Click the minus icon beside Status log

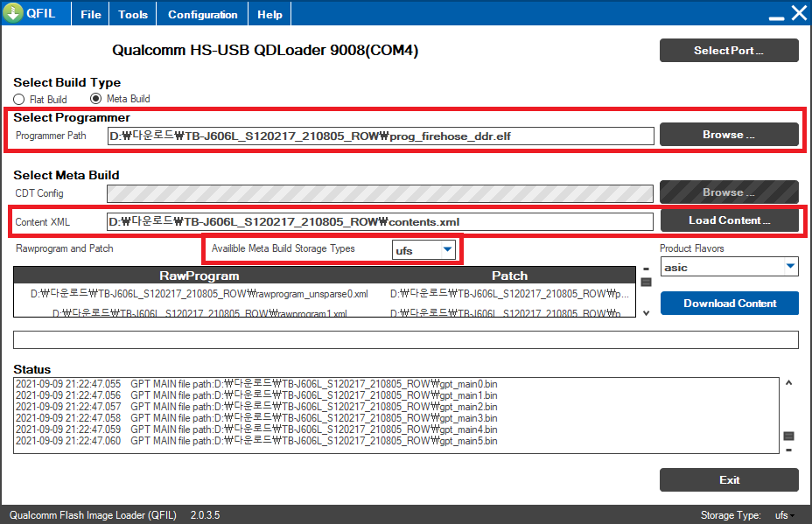(788, 450)
